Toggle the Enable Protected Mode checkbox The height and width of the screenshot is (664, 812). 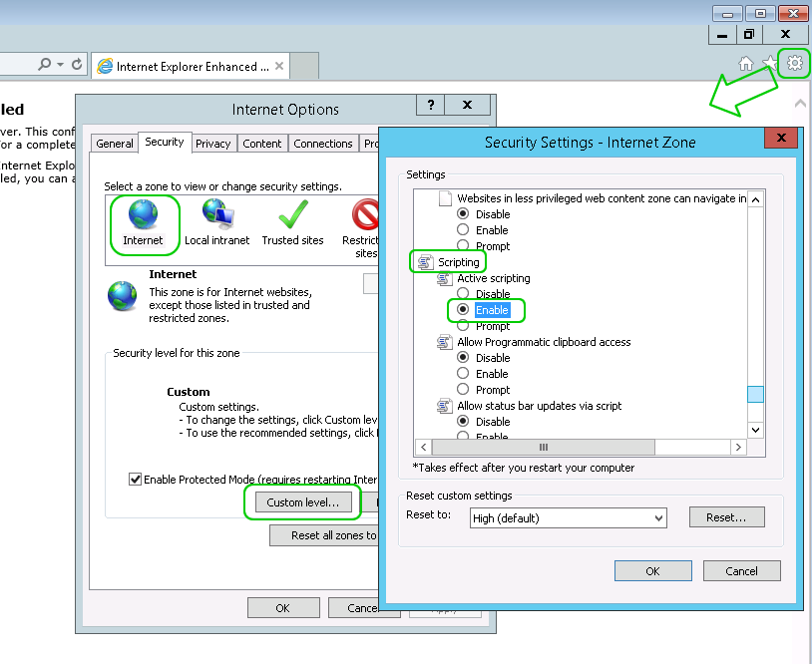pos(135,480)
